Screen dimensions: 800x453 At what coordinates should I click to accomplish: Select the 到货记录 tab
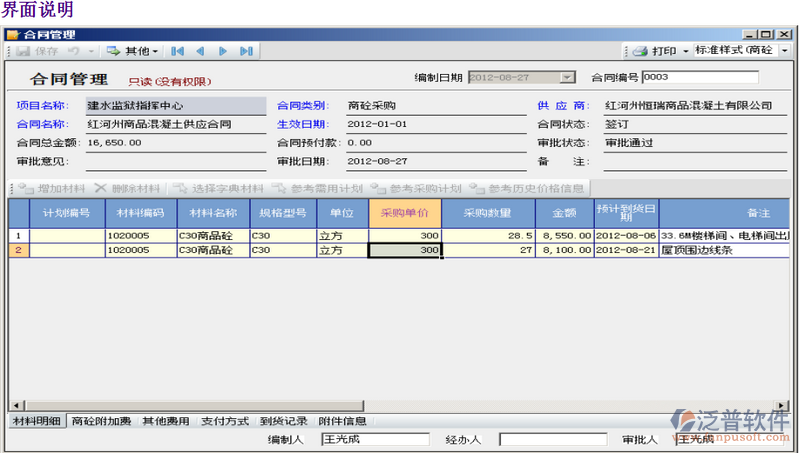pyautogui.click(x=283, y=422)
